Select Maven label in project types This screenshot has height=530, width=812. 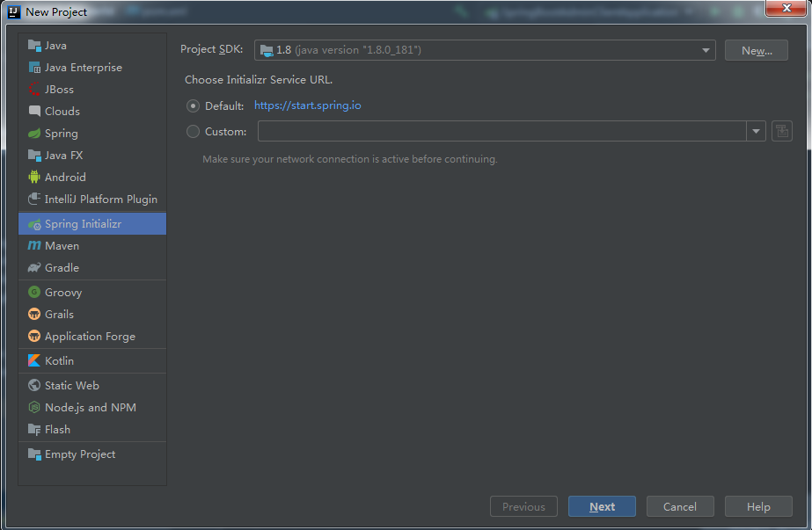click(62, 246)
